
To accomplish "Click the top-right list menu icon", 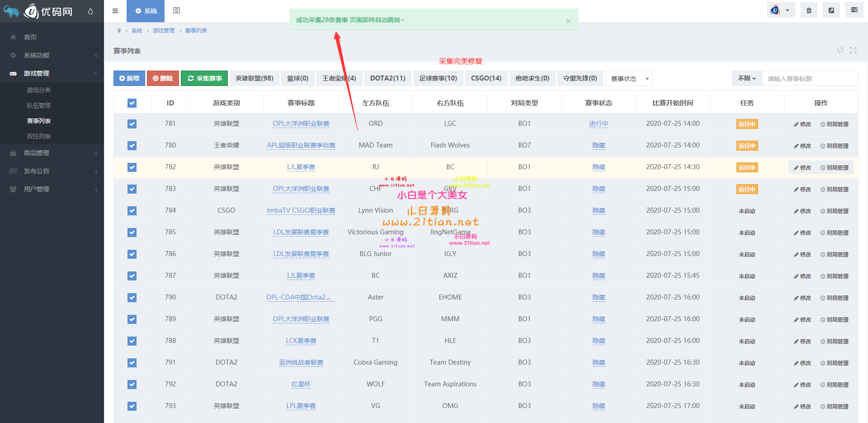I will coord(854,10).
